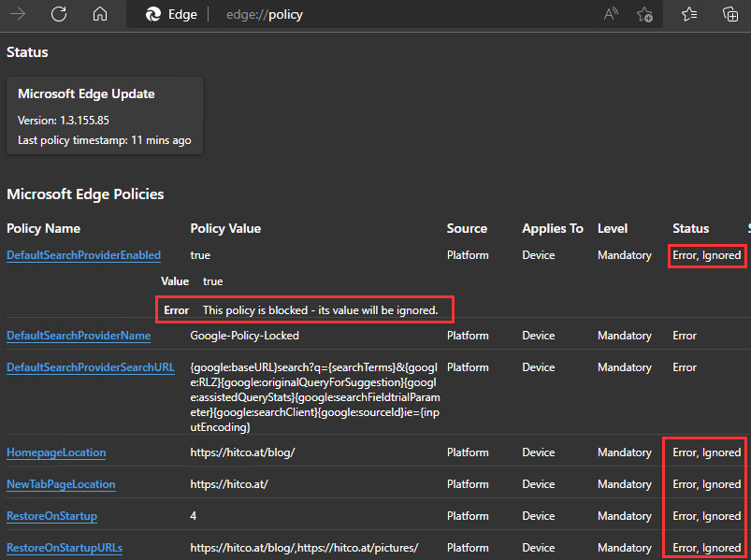Click the Platform source for DefaultSearchProviderName

(468, 336)
